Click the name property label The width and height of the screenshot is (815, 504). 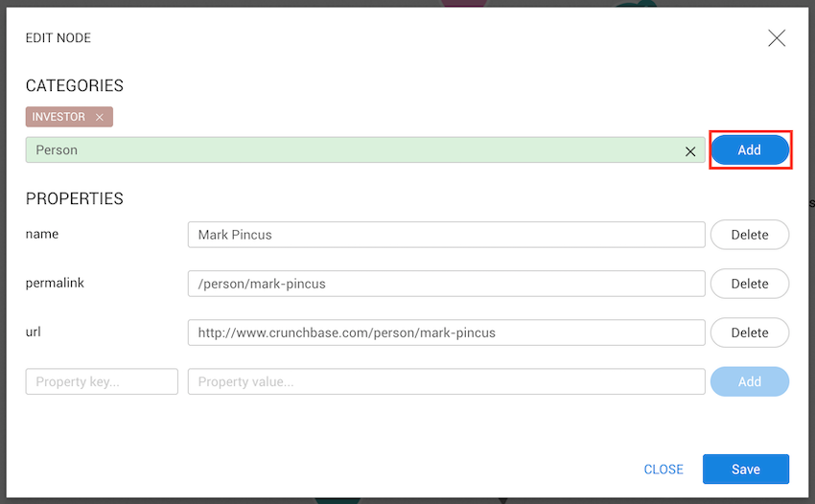(42, 234)
